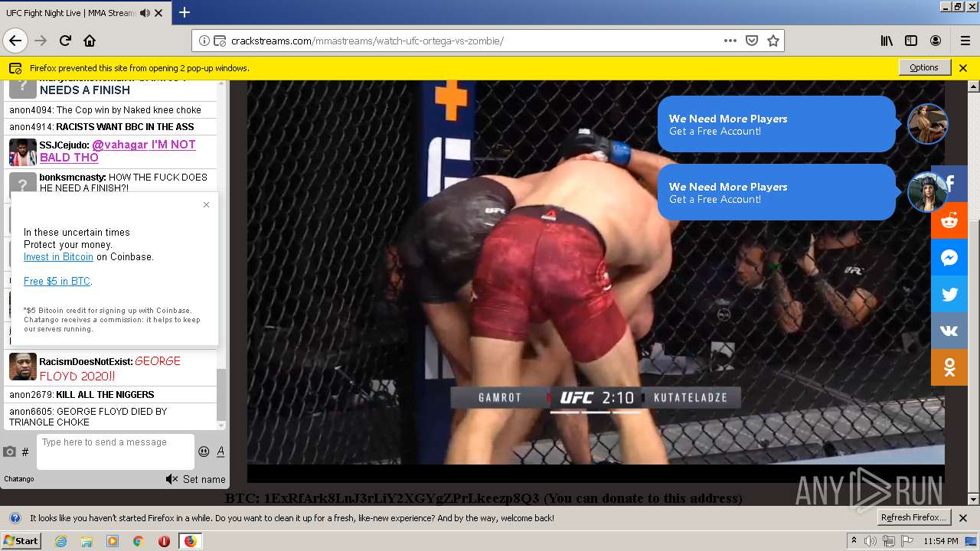
Task: Bookmark this page with the star
Action: (773, 41)
